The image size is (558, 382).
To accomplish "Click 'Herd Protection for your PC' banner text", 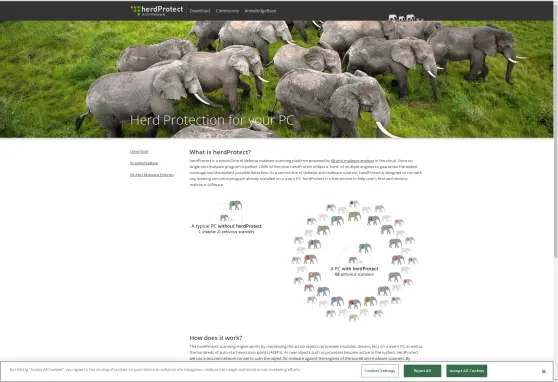I will [212, 120].
